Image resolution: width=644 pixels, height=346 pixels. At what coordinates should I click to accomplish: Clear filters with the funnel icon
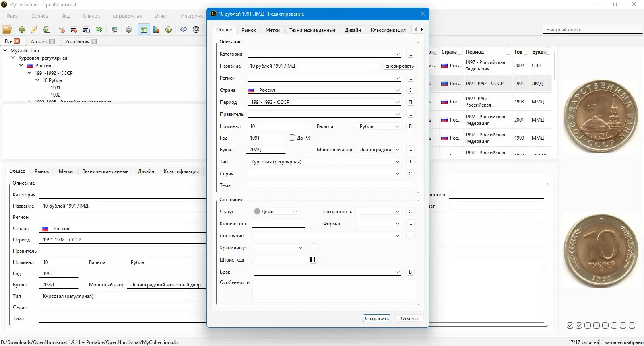pos(62,29)
